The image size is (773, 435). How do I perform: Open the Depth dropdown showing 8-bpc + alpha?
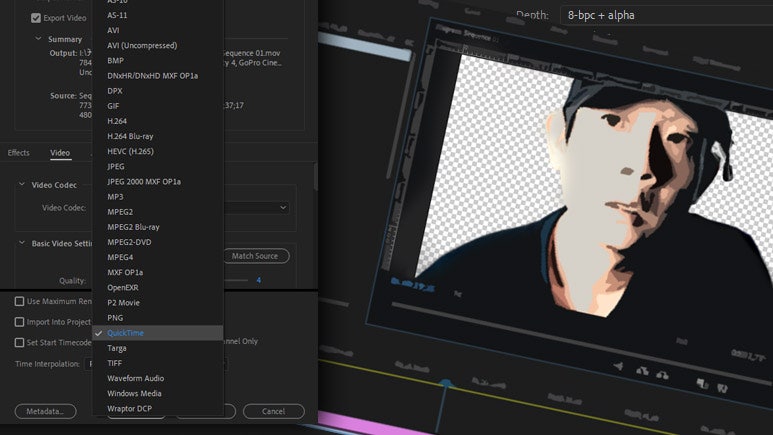tap(667, 15)
